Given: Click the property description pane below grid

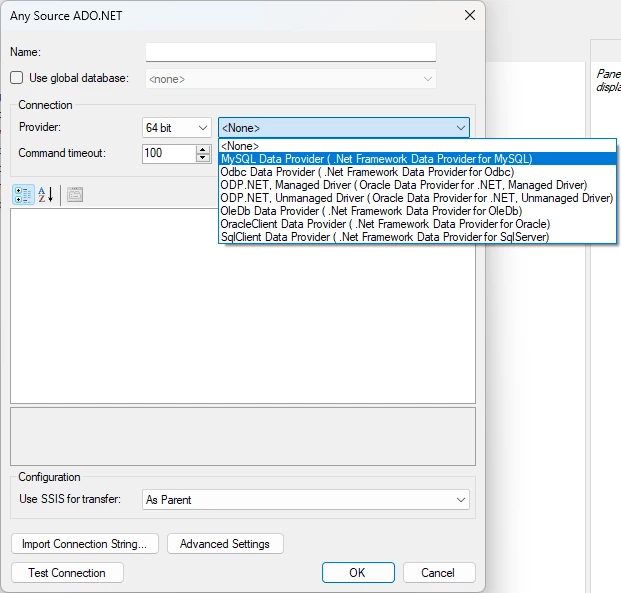Looking at the screenshot, I should [x=243, y=436].
